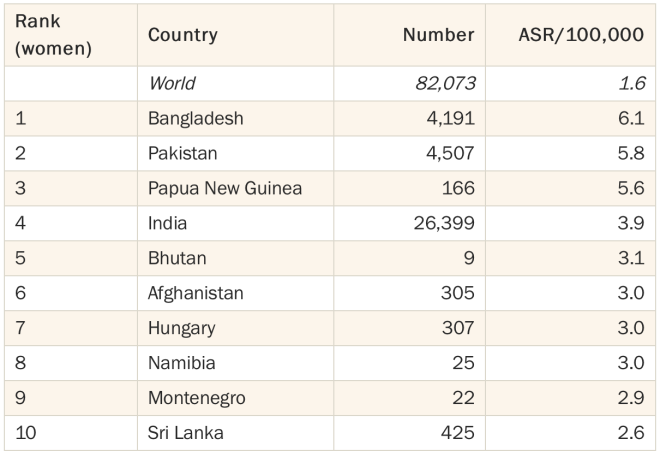Select India's number 26,399
The width and height of the screenshot is (660, 451).
pos(444,223)
